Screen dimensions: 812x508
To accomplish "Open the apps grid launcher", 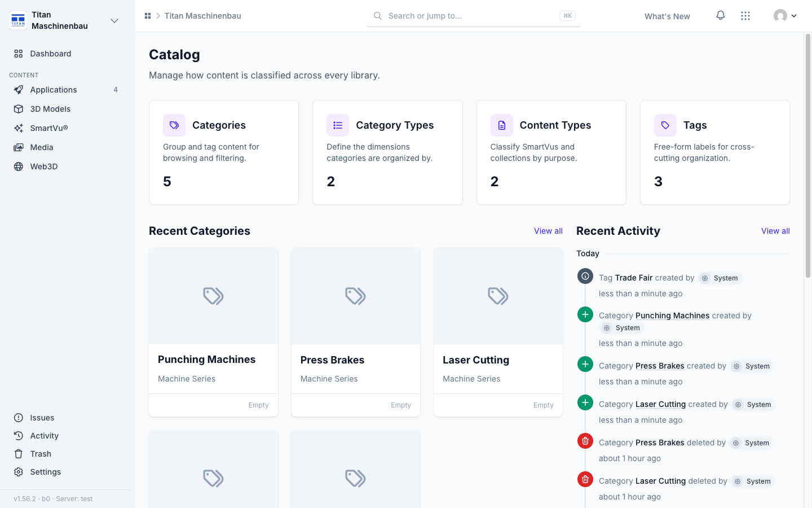I will pyautogui.click(x=745, y=16).
